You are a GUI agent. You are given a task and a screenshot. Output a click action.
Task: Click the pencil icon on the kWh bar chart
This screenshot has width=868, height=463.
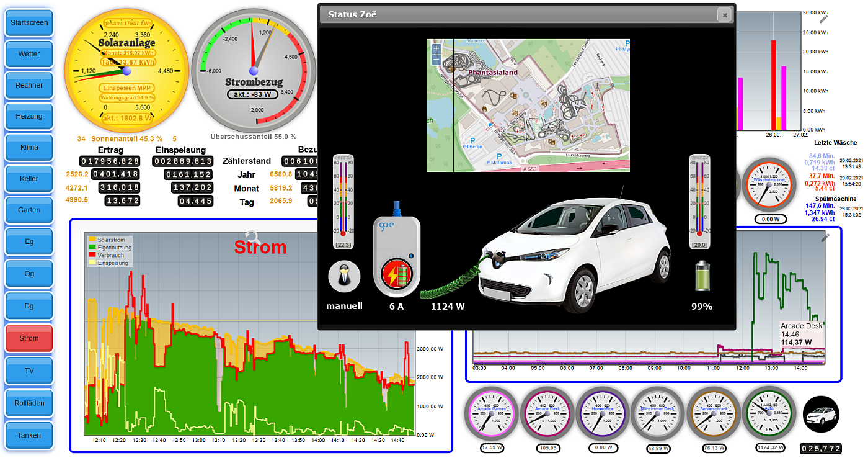[824, 19]
